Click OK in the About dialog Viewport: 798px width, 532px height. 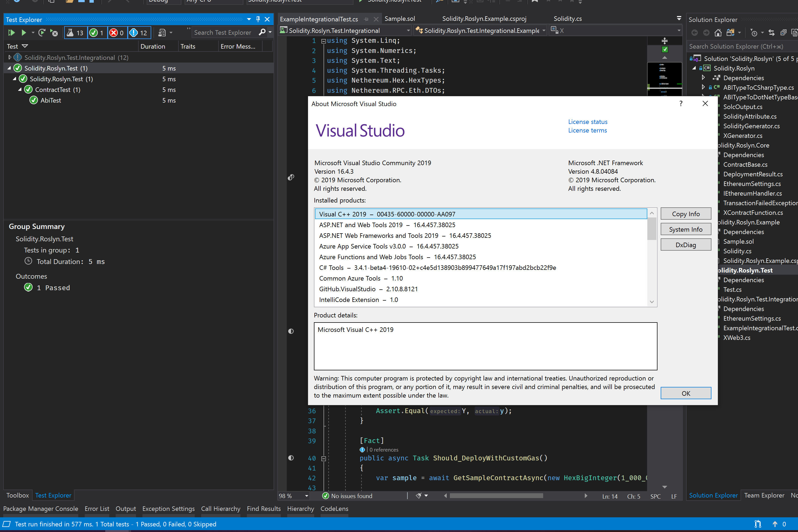[x=686, y=393]
